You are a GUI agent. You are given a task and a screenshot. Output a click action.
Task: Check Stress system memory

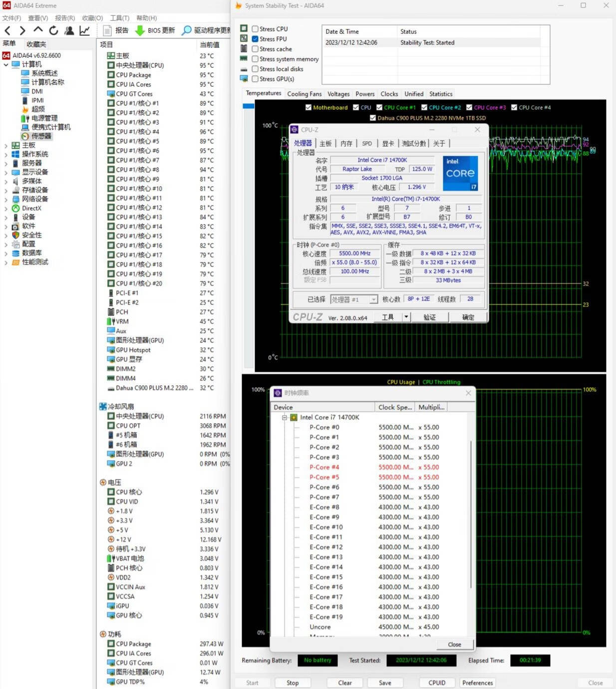tap(255, 59)
